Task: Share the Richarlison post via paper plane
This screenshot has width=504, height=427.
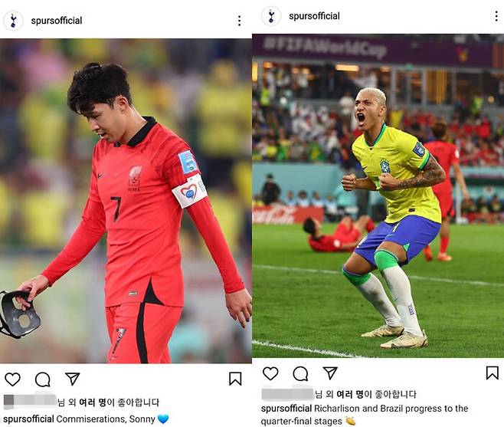Action: [x=330, y=373]
